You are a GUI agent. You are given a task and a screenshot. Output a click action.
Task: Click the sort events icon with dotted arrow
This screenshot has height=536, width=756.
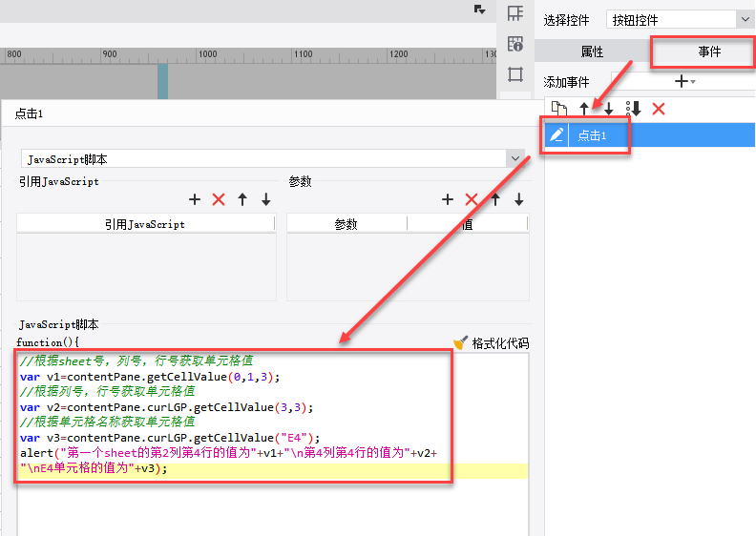point(633,109)
